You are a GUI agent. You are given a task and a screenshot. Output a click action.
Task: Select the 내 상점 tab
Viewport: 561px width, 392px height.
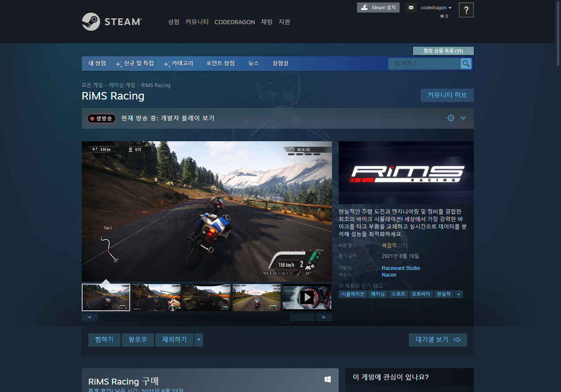pyautogui.click(x=97, y=63)
